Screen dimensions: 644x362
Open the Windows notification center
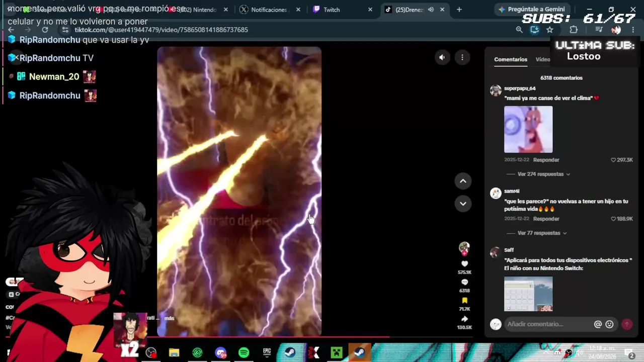(629, 353)
